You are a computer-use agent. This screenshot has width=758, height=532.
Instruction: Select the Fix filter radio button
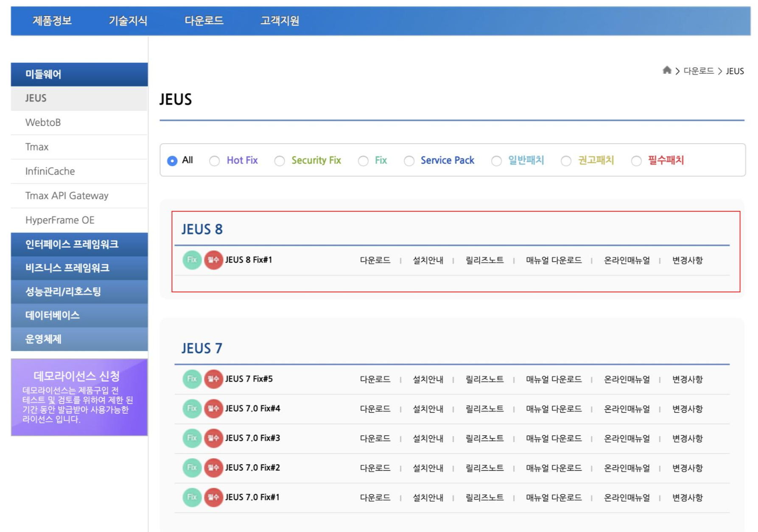[363, 161]
